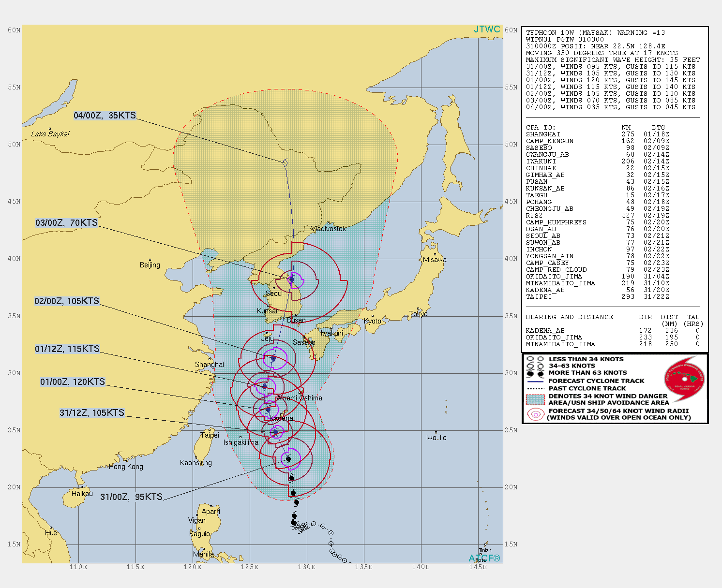Click the '04/00Z, WINDS 035 KTS' forecast row
The width and height of the screenshot is (722, 588).
pos(611,107)
